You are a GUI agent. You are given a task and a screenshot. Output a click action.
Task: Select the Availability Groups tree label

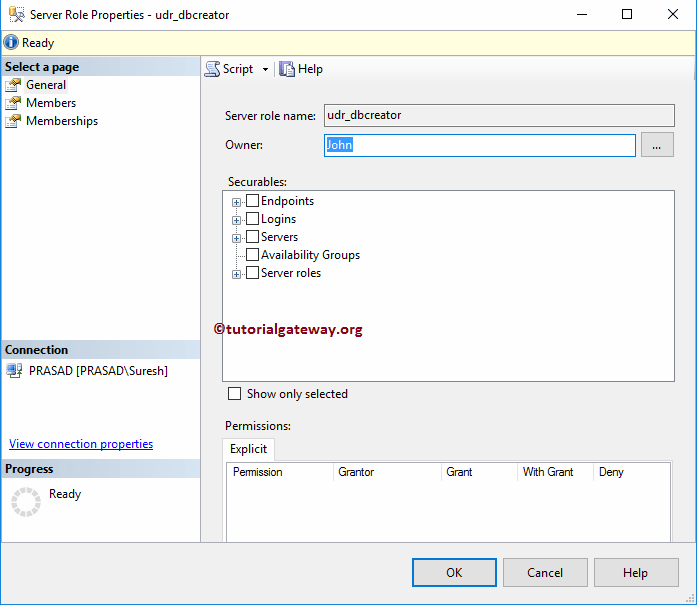[x=310, y=255]
